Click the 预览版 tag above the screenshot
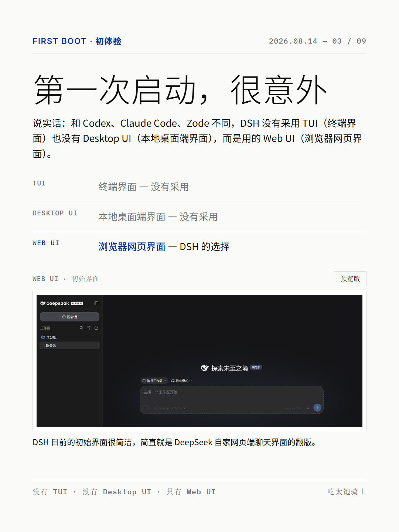This screenshot has width=399, height=532. pyautogui.click(x=350, y=279)
